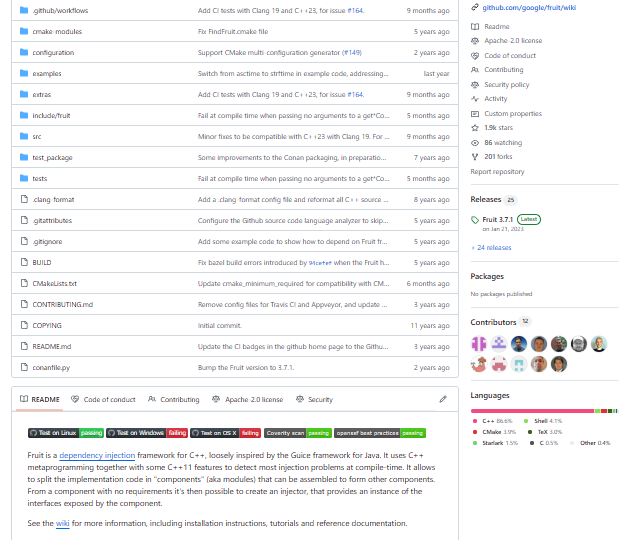Open the Packages heading link
Screen dimensions: 636x540
click(487, 276)
